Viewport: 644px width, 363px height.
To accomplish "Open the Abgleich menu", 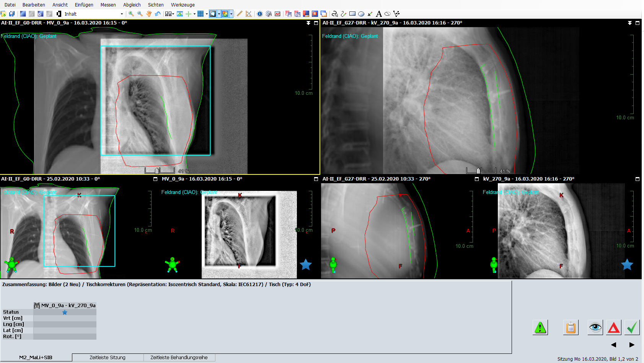I will click(132, 5).
